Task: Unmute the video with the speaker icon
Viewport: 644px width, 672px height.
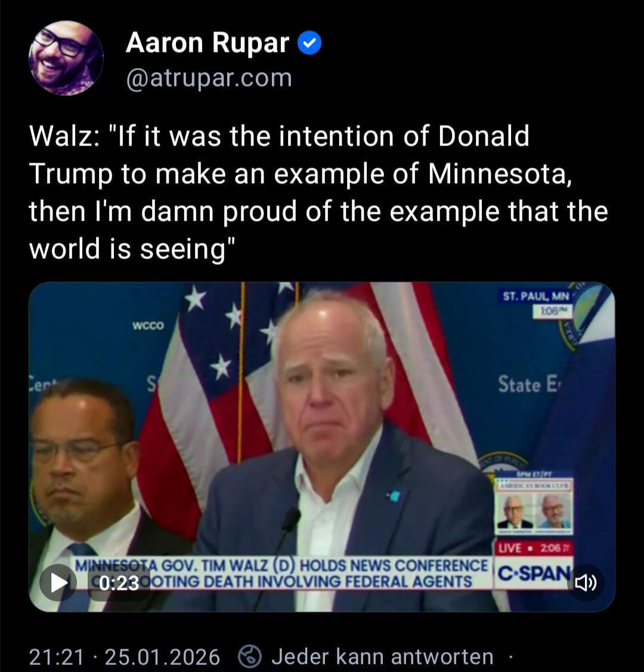Action: (x=586, y=583)
